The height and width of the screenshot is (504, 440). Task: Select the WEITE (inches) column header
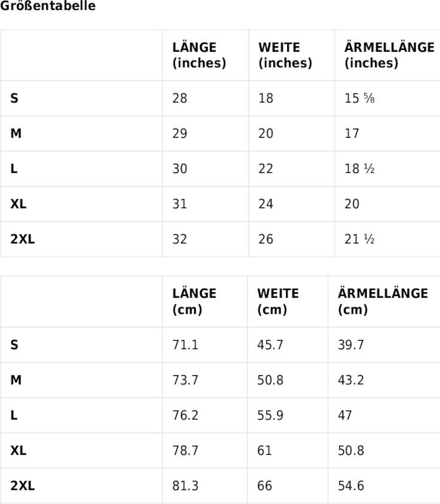click(x=285, y=55)
